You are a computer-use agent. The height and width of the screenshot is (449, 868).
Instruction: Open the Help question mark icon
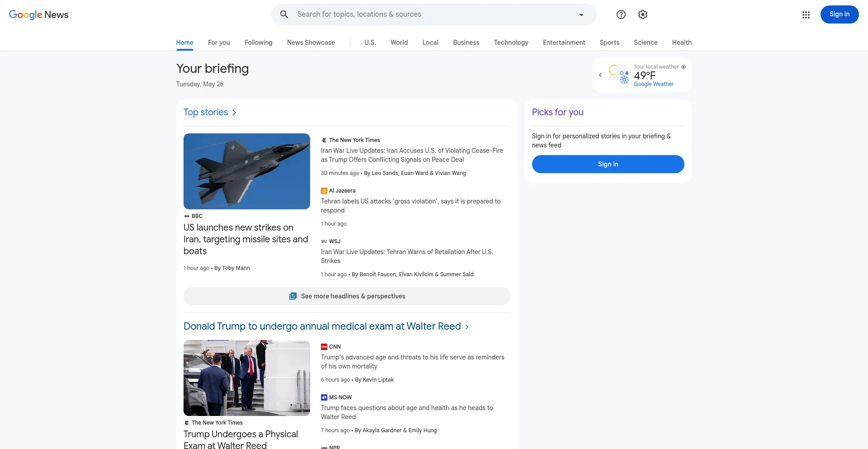tap(621, 14)
